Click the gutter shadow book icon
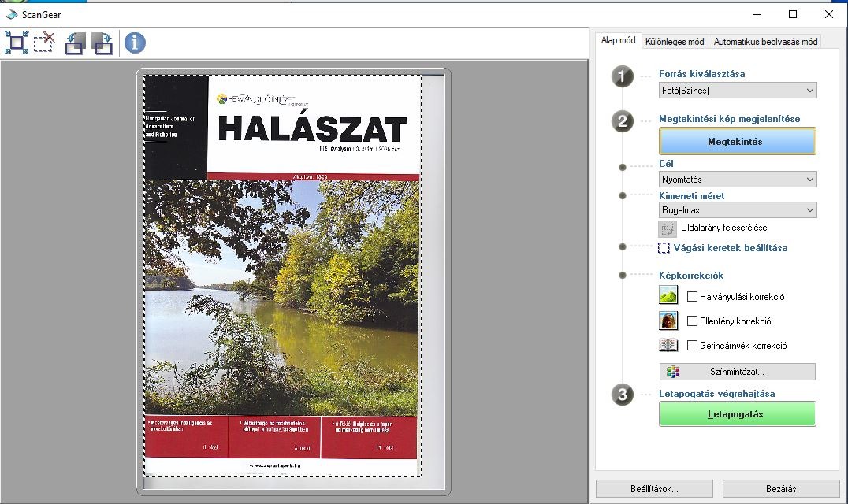The image size is (848, 504). [668, 345]
